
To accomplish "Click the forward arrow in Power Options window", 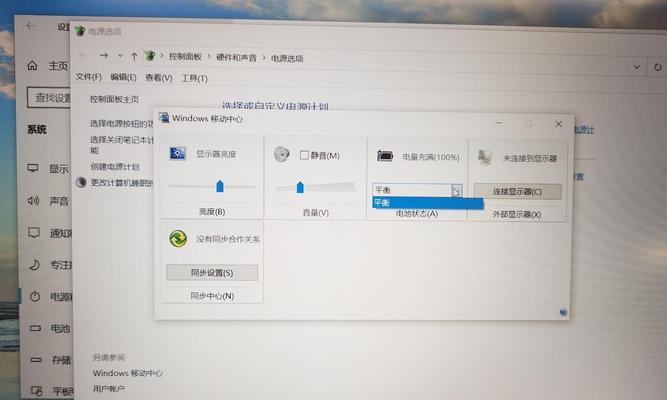I will 103,55.
